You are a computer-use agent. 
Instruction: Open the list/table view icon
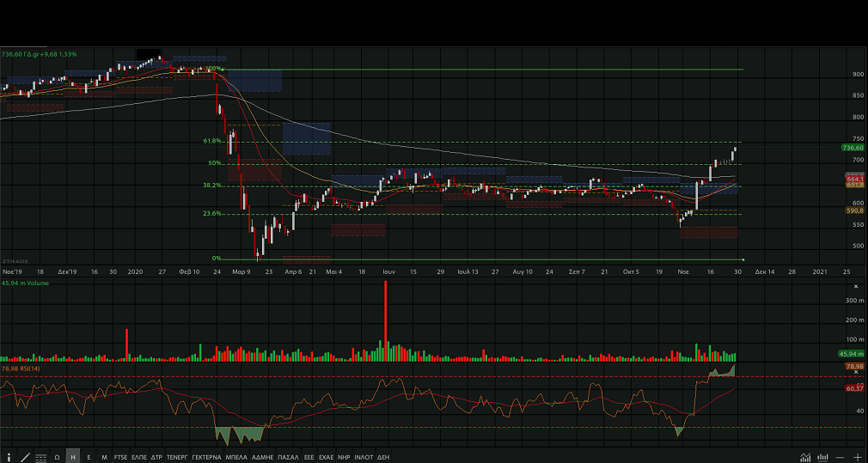pyautogui.click(x=40, y=458)
